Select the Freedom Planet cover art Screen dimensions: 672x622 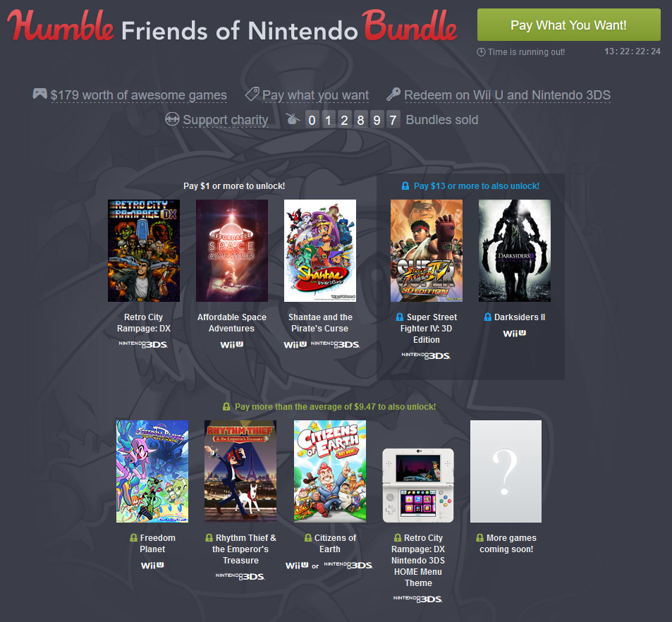coord(152,471)
